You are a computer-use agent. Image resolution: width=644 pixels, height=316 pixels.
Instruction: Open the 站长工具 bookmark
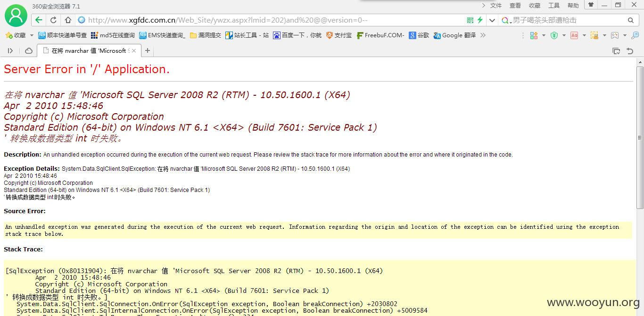tap(247, 35)
